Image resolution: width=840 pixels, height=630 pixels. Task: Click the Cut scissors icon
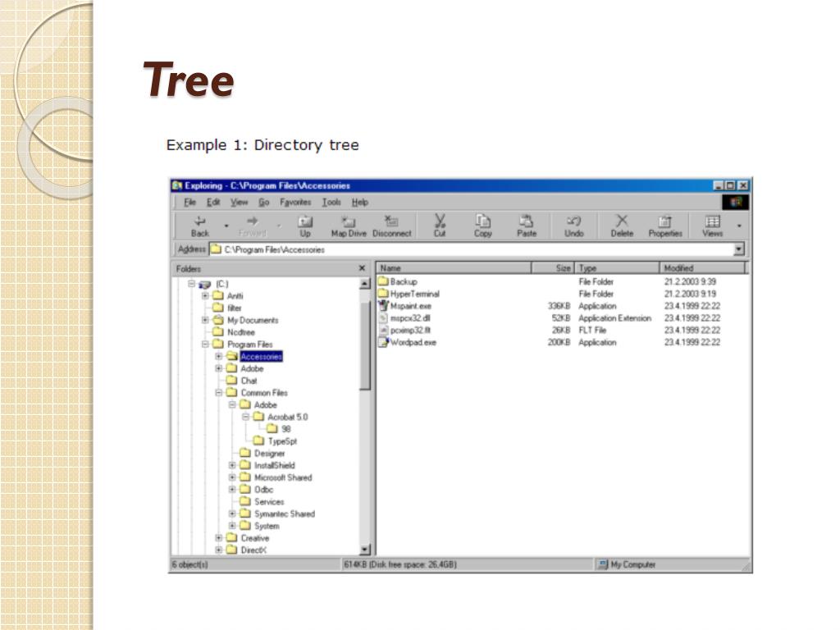[440, 221]
